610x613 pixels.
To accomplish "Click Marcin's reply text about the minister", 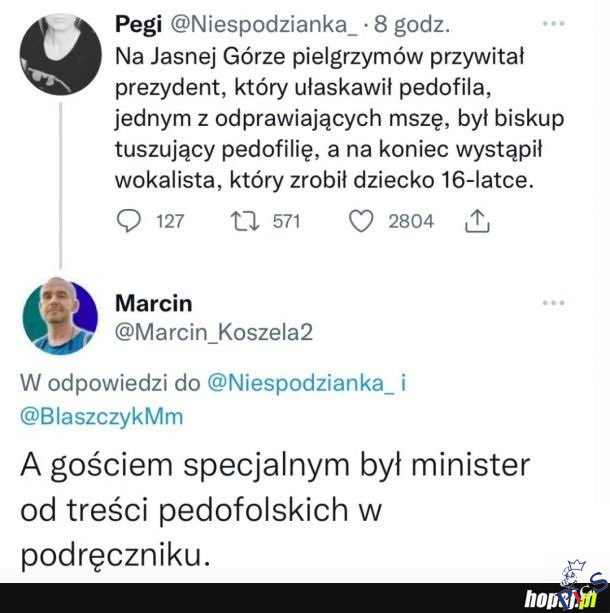I will click(x=275, y=509).
